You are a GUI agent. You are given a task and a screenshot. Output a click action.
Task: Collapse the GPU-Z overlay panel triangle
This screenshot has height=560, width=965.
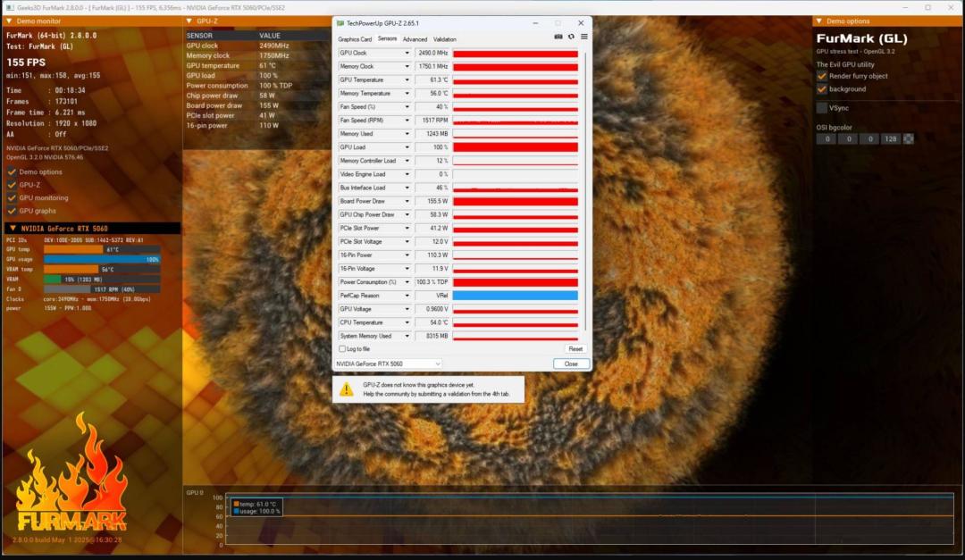(x=189, y=21)
